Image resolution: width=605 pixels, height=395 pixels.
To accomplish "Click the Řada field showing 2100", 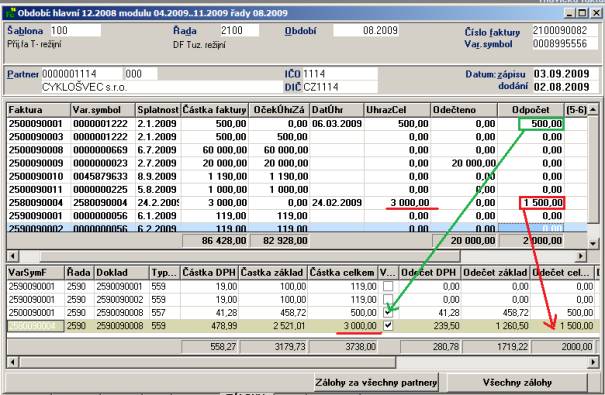I will 239,30.
